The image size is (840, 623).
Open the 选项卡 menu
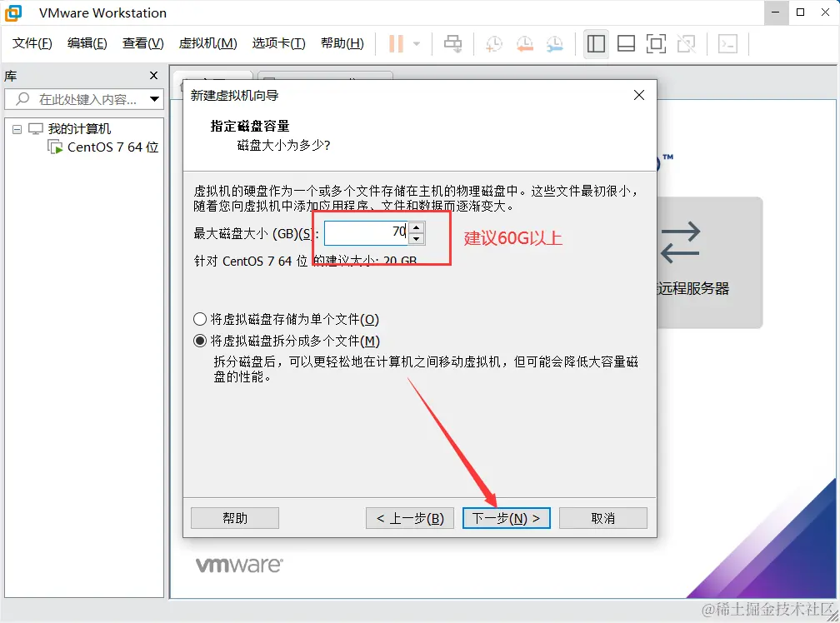(278, 43)
